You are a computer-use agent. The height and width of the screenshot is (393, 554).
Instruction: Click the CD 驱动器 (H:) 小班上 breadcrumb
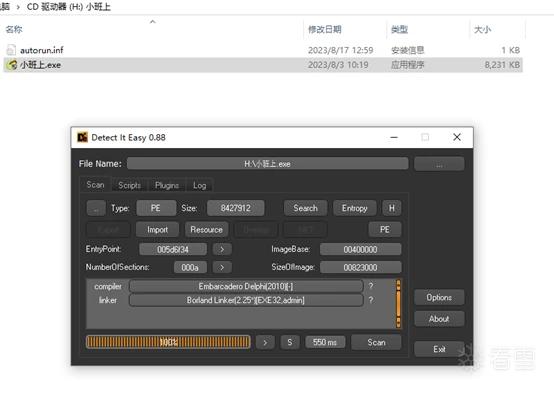[x=69, y=7]
